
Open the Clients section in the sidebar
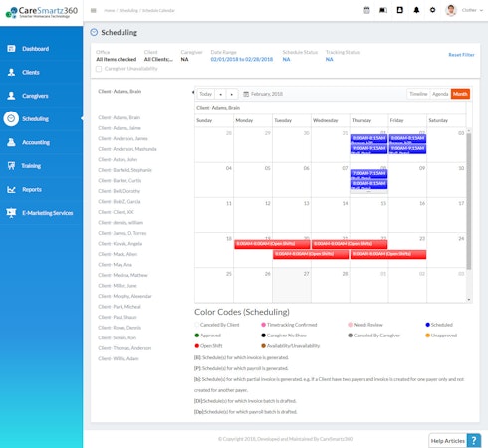click(x=31, y=72)
